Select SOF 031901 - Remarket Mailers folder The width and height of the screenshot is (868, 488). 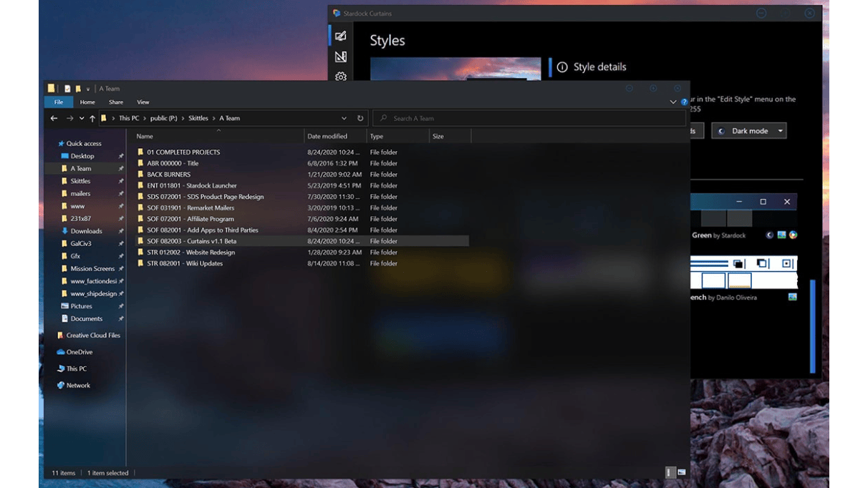pyautogui.click(x=302, y=208)
